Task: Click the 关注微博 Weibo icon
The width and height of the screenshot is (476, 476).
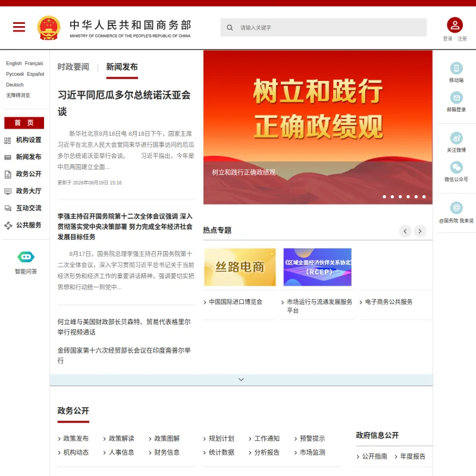Action: point(456,138)
